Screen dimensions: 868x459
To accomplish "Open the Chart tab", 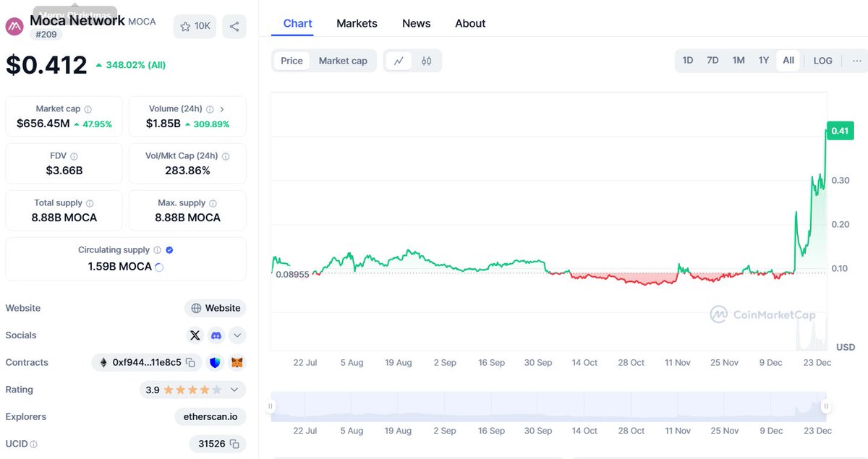I will 298,23.
